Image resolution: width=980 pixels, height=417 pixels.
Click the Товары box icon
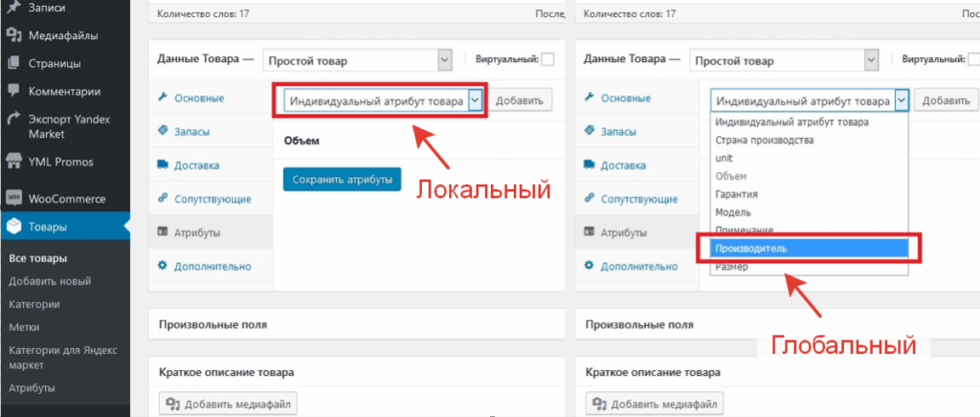tap(14, 227)
